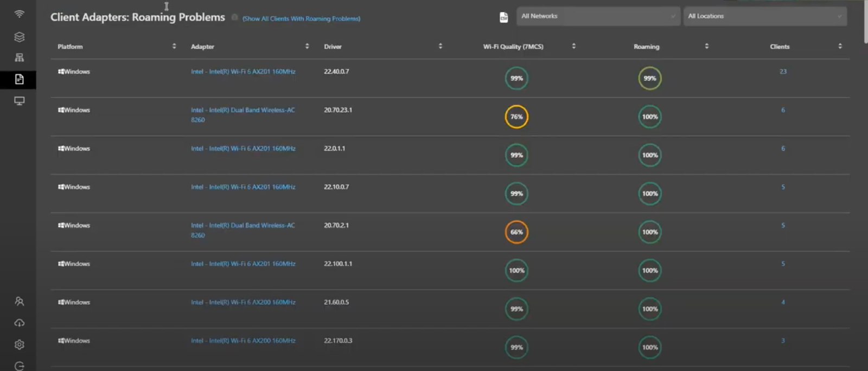Viewport: 868px width, 371px height.
Task: Open the 23 clients count link
Action: coord(783,72)
